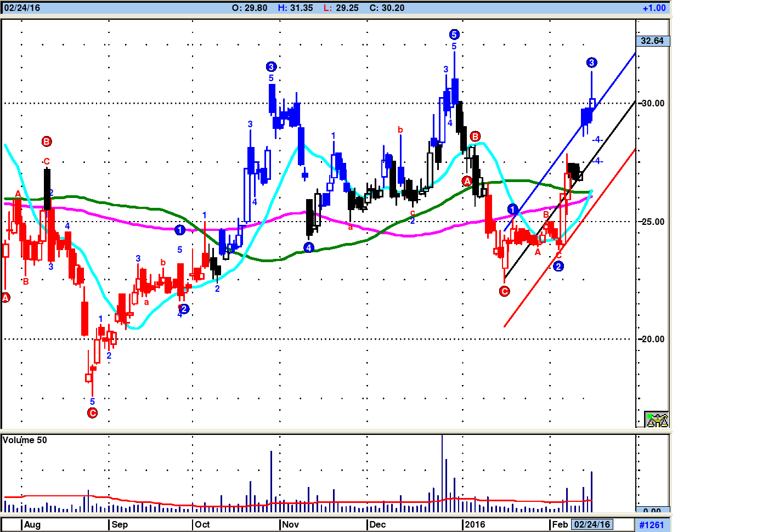
Task: Click the 20.00 price axis label
Action: 653,339
